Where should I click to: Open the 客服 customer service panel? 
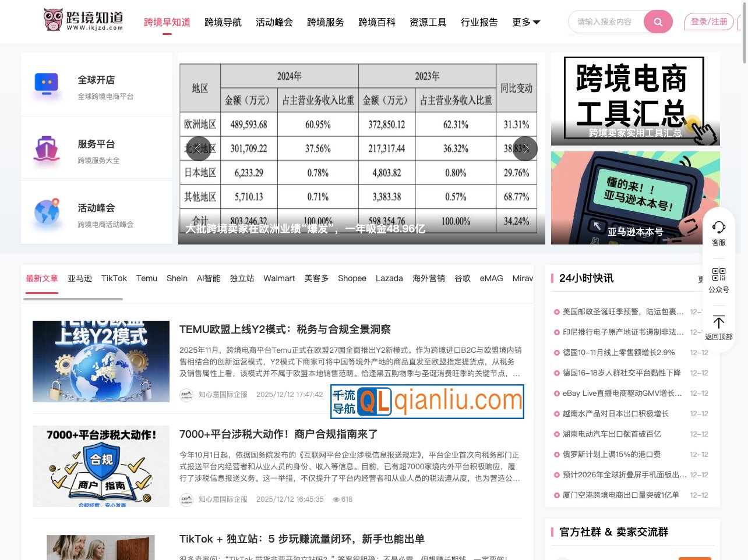719,232
